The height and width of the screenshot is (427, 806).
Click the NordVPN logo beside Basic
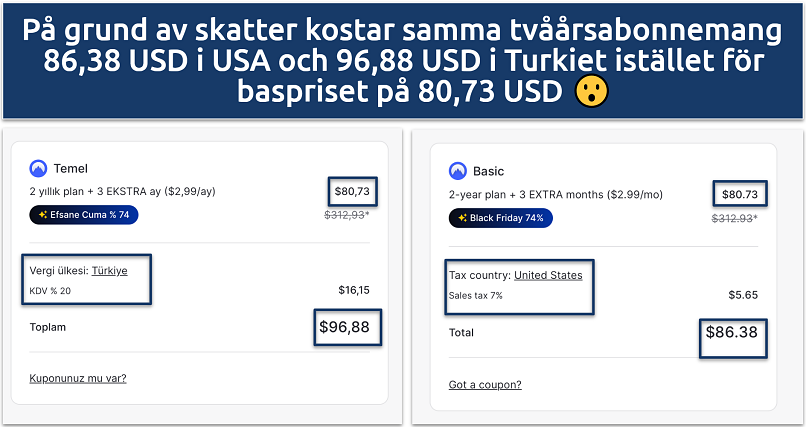(x=458, y=171)
